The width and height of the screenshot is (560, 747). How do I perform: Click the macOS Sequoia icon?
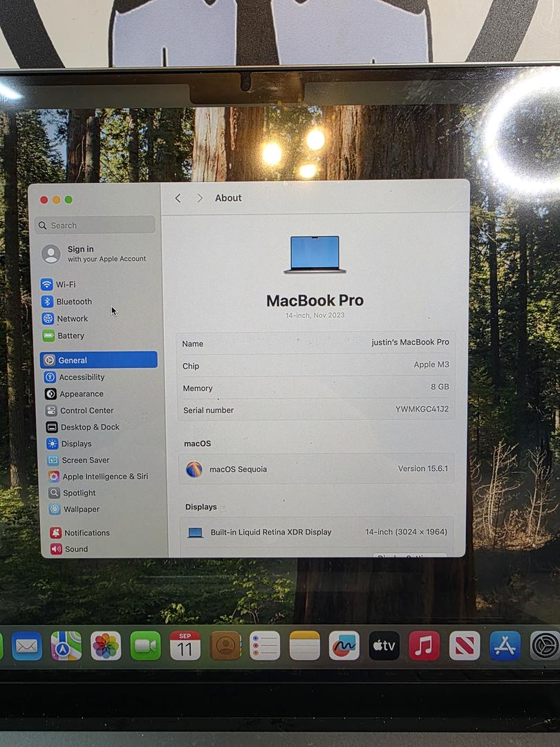(194, 469)
